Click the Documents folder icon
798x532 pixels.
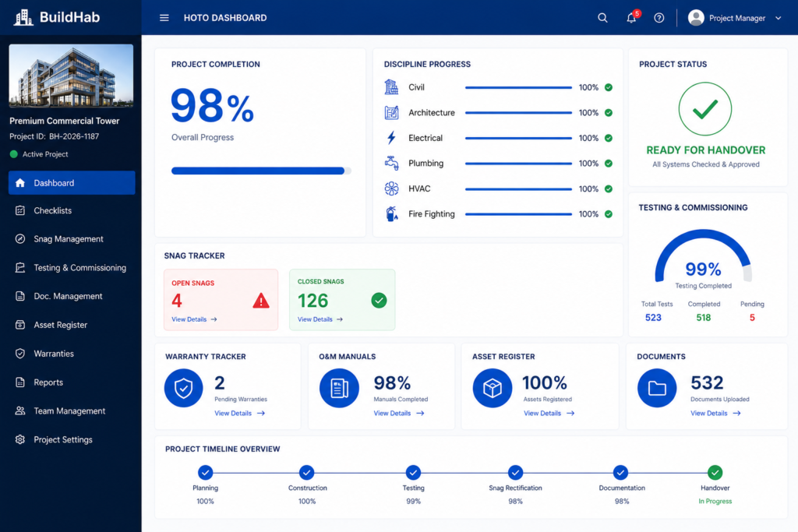[657, 388]
